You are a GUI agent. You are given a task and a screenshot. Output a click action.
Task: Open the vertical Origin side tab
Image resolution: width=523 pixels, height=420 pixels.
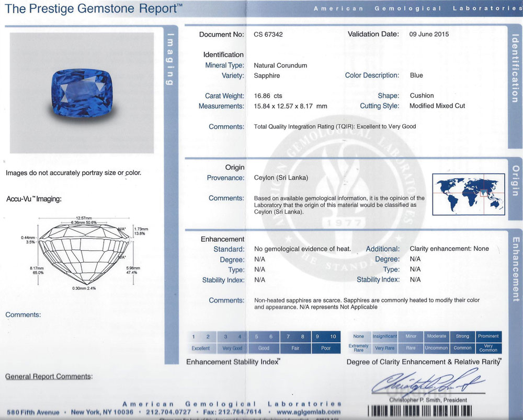click(515, 180)
